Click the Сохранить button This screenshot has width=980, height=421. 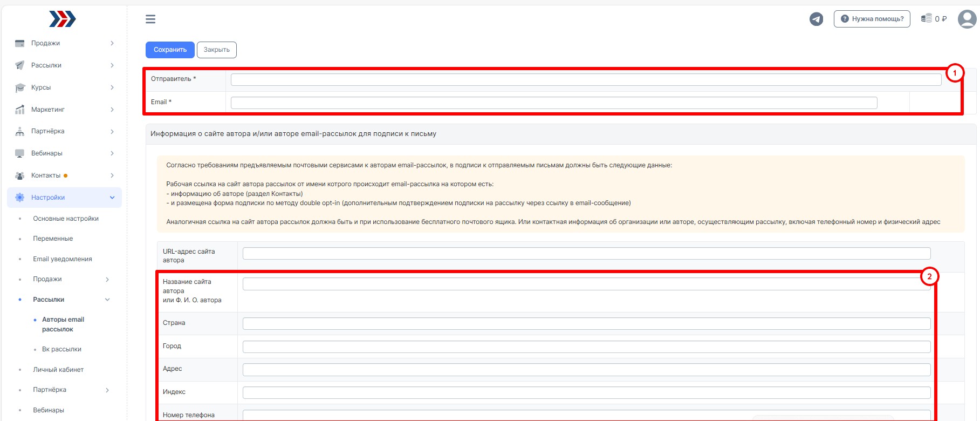(170, 50)
